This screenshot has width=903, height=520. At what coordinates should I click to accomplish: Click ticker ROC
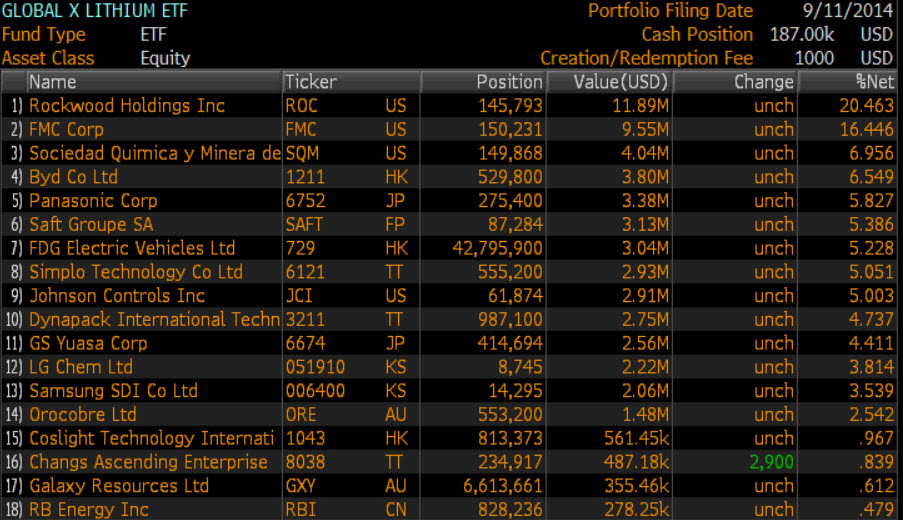pos(301,105)
